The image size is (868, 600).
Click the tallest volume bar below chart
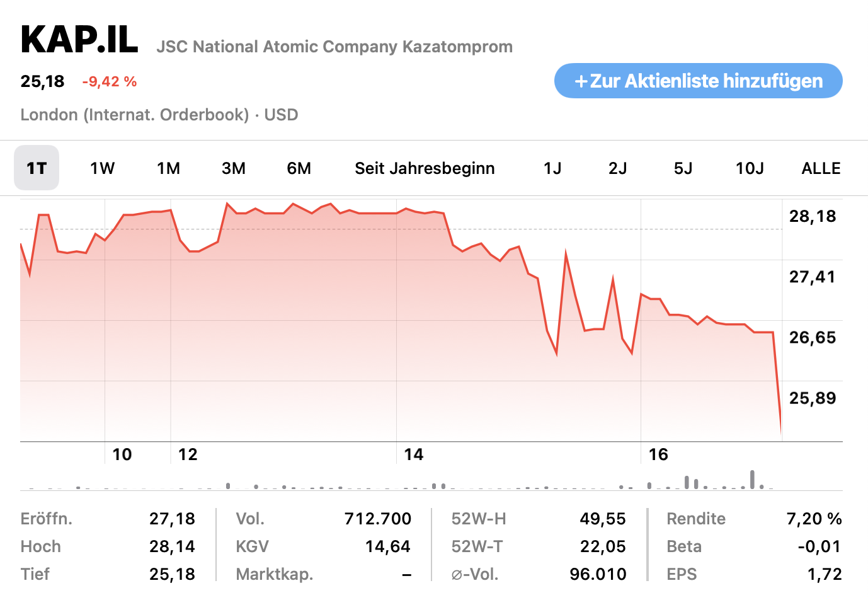[752, 480]
